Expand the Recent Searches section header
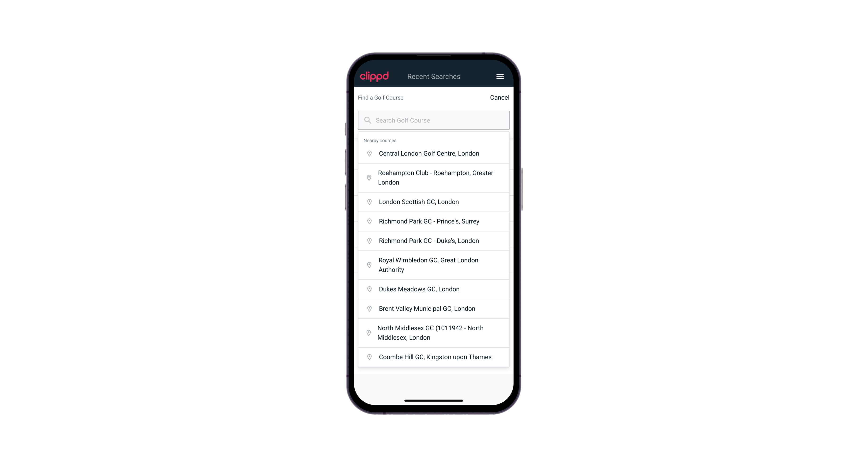Viewport: 868px width, 467px height. coord(434,76)
